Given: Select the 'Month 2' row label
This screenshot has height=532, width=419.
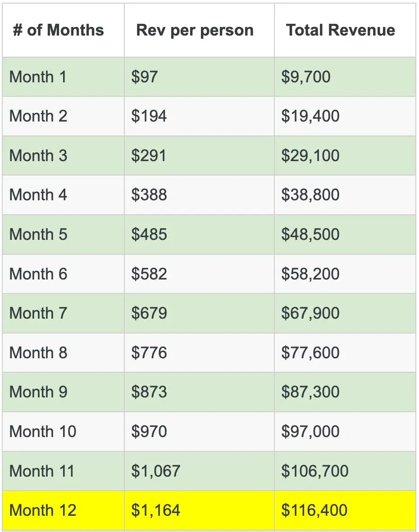Looking at the screenshot, I should pyautogui.click(x=63, y=116).
